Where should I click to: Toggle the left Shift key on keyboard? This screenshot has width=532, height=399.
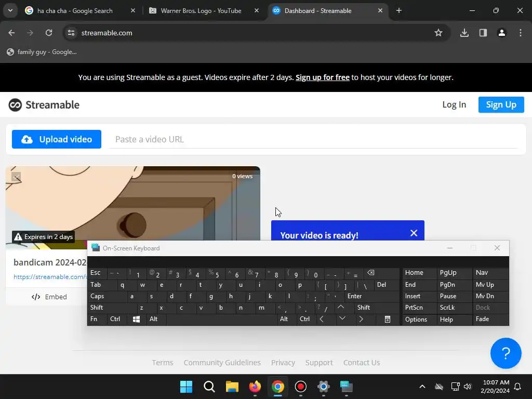(x=112, y=308)
